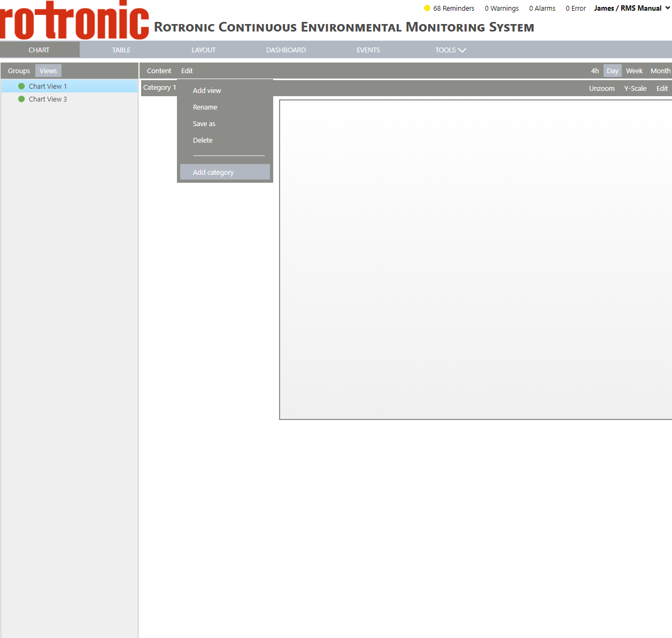The width and height of the screenshot is (672, 638).
Task: Select Chart View 1 in the list
Action: point(69,86)
